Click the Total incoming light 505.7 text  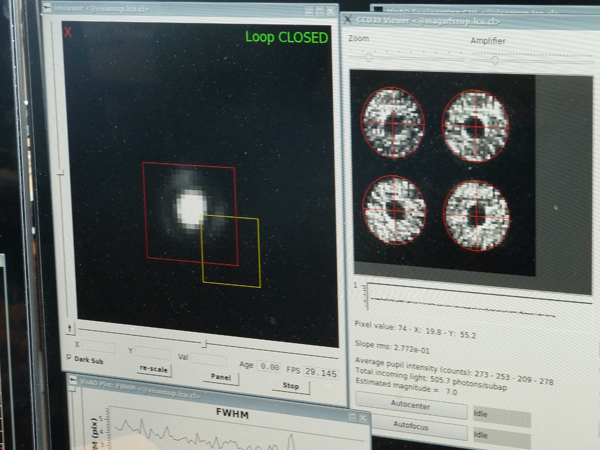(x=431, y=379)
